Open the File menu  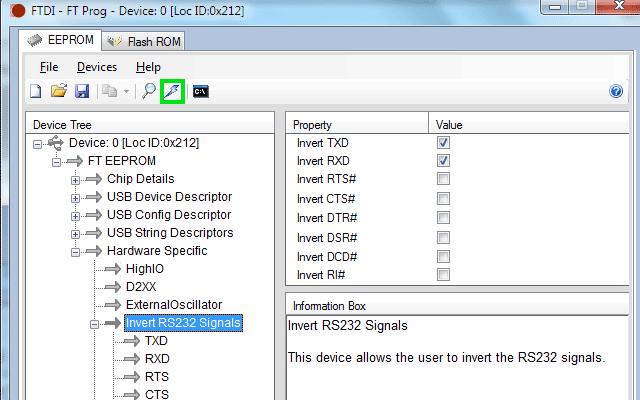(49, 67)
